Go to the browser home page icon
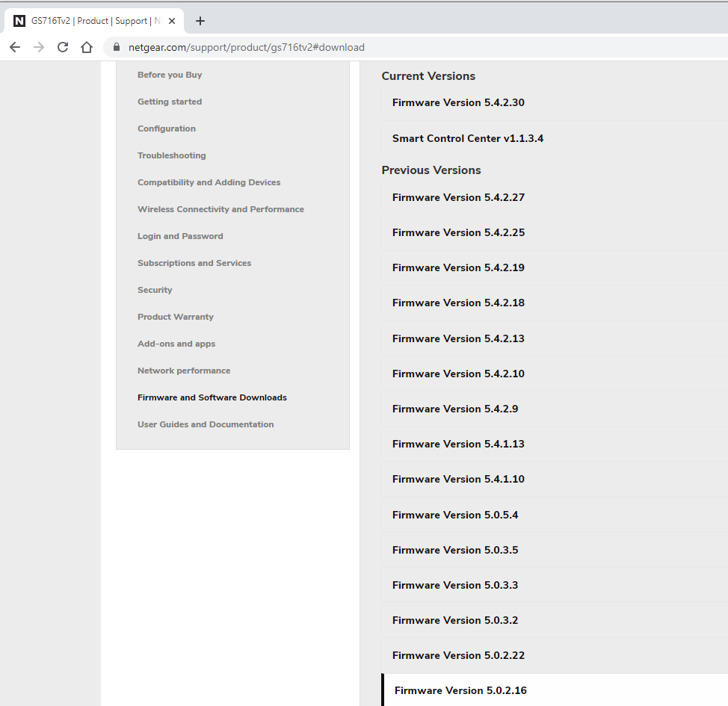The image size is (728, 706). coord(87,47)
